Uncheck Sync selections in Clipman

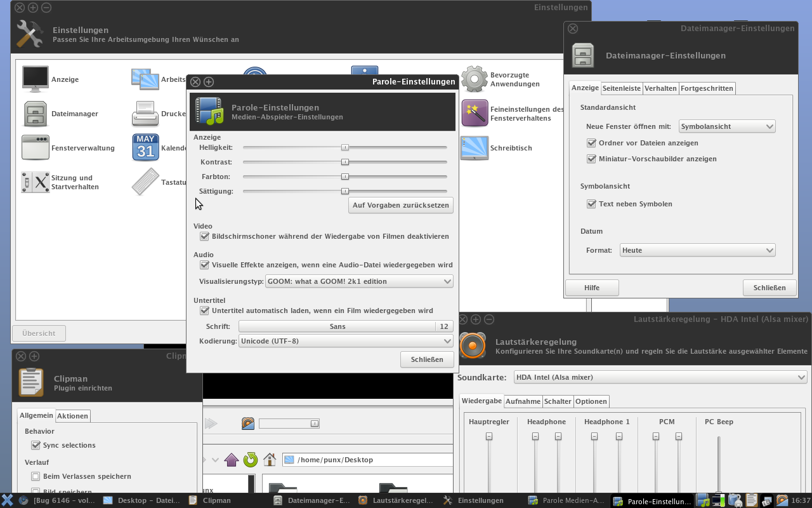tap(36, 445)
